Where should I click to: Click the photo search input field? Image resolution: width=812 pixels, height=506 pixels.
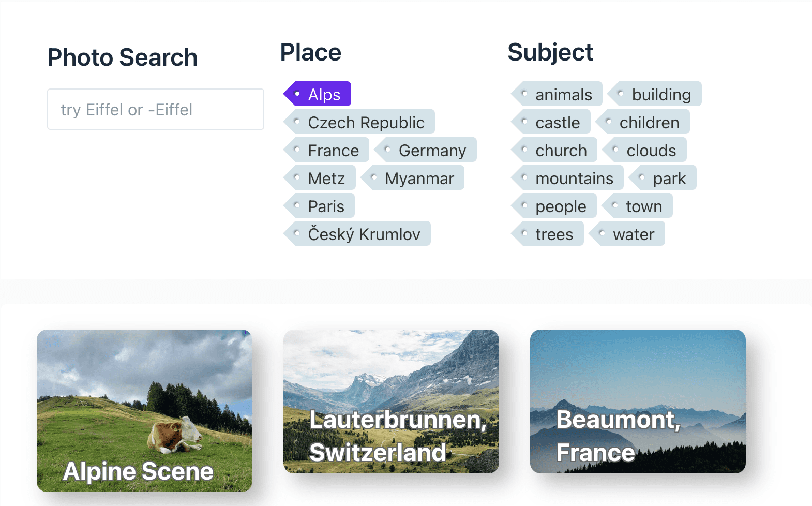pyautogui.click(x=156, y=109)
